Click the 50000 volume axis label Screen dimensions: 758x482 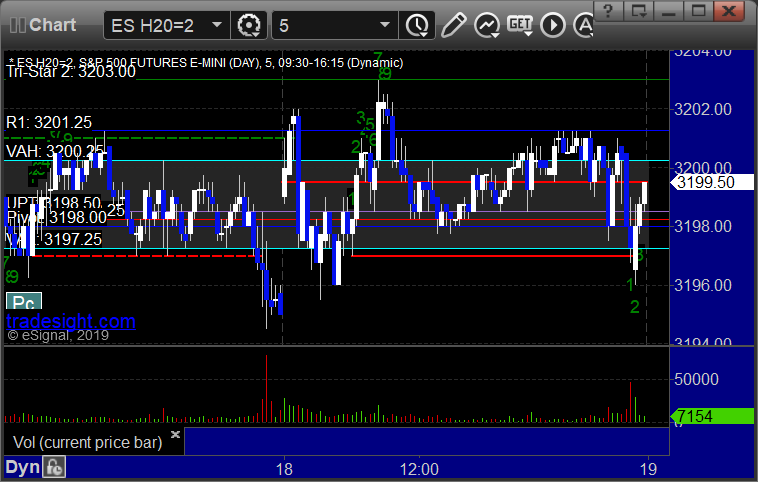(697, 379)
